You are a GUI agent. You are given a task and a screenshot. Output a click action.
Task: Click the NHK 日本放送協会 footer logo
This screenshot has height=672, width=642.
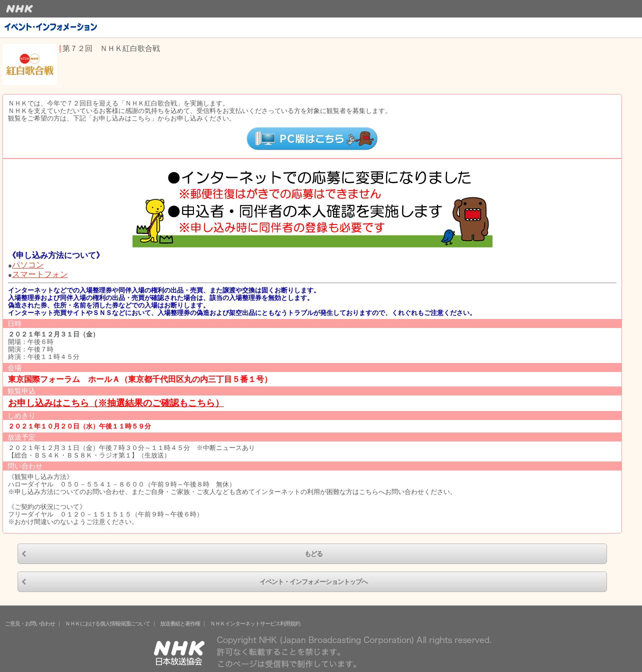[x=179, y=653]
